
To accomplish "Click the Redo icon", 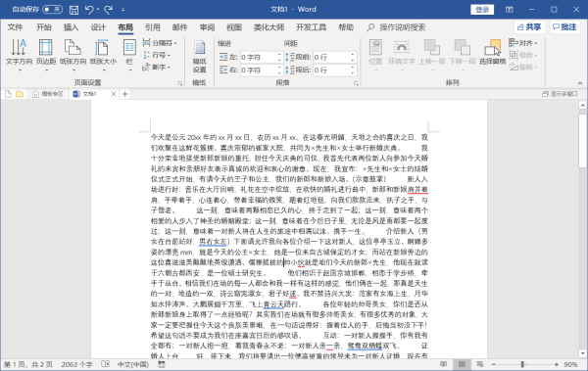I will pyautogui.click(x=109, y=10).
